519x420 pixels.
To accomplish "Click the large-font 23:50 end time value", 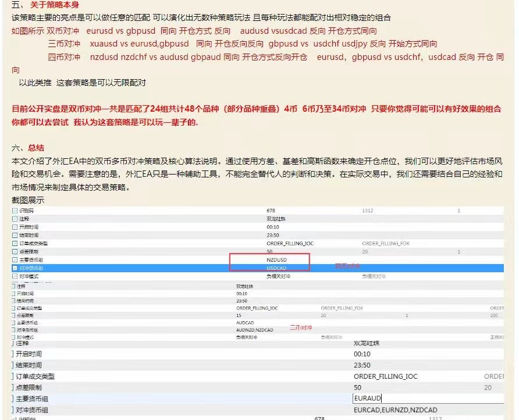I will (362, 365).
